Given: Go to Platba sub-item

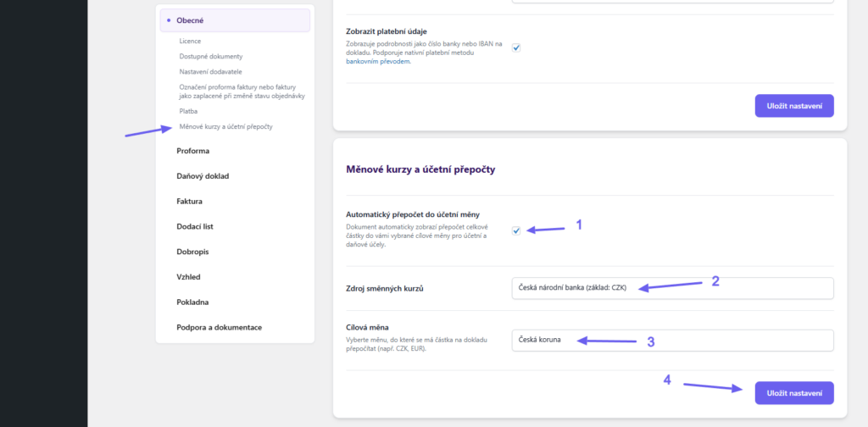Looking at the screenshot, I should tap(188, 111).
